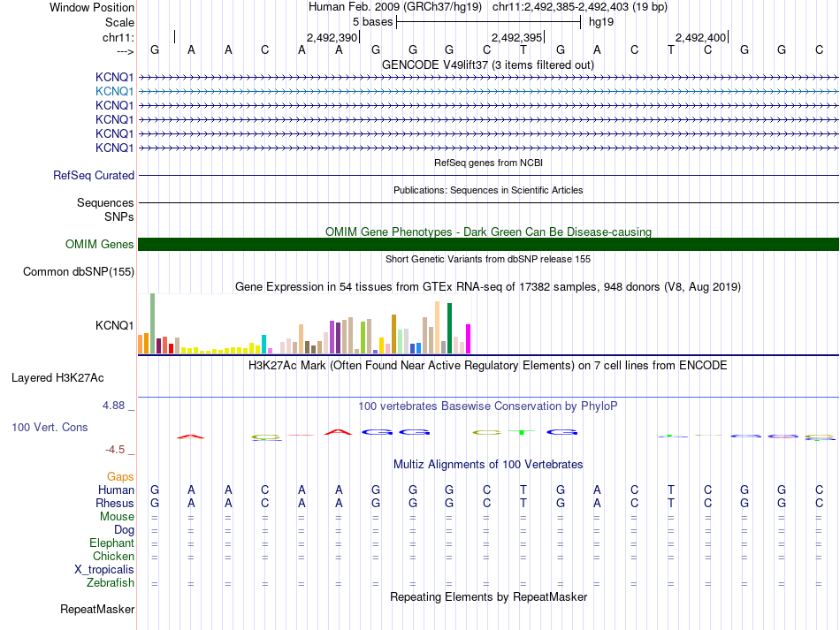Select the Human alignment row label
This screenshot has width=840, height=630.
(116, 490)
